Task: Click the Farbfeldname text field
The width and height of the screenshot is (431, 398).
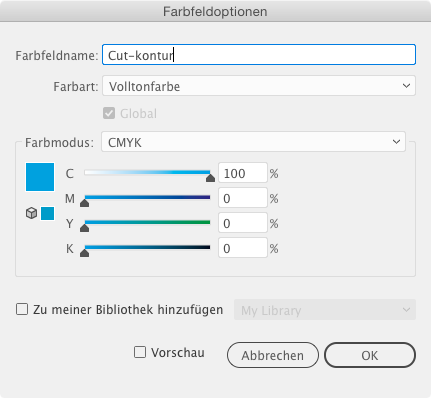Action: (x=259, y=55)
